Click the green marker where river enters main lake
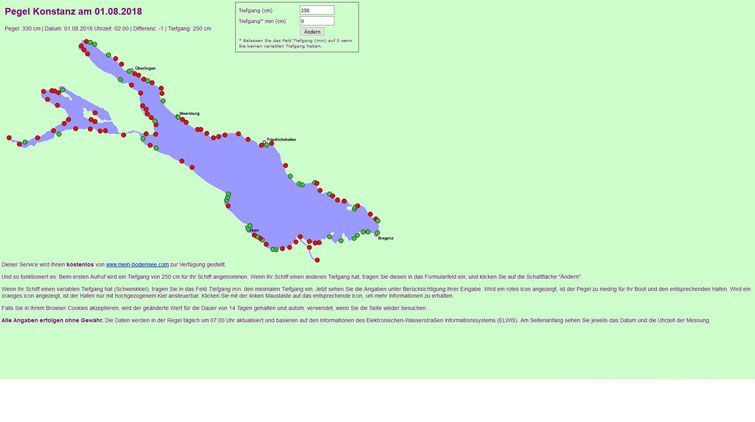The width and height of the screenshot is (755, 422). (143, 139)
